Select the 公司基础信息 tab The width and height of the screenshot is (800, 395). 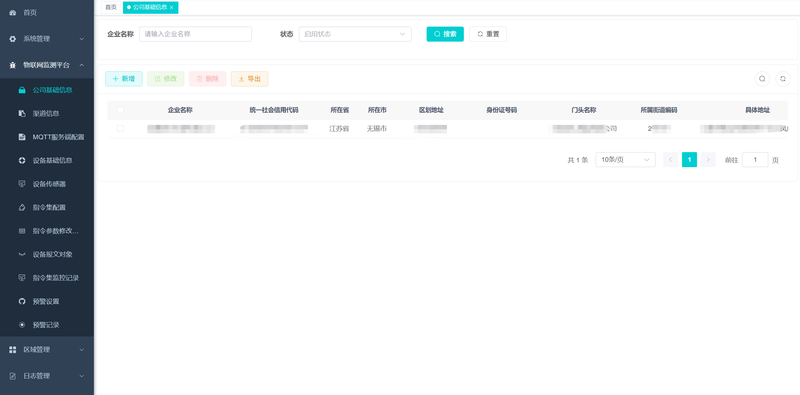[x=150, y=7]
